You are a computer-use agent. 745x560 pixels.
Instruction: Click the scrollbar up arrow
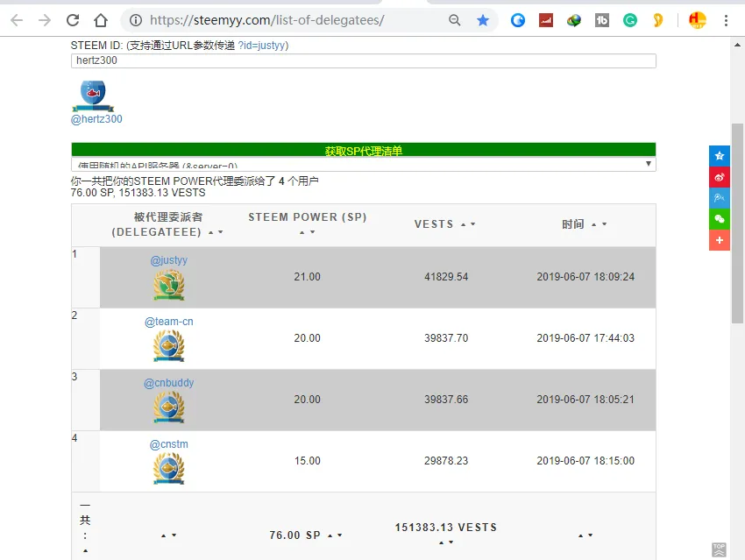(x=737, y=45)
